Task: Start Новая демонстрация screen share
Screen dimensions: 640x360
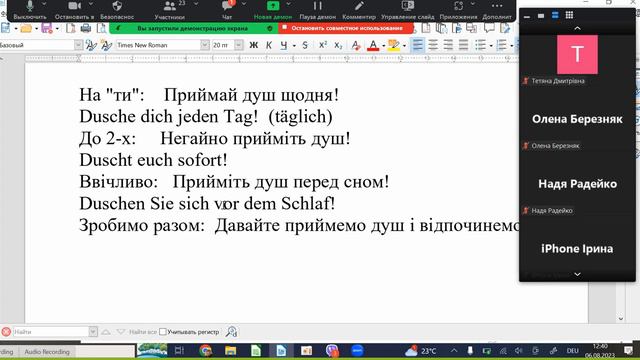Action: pos(273,10)
